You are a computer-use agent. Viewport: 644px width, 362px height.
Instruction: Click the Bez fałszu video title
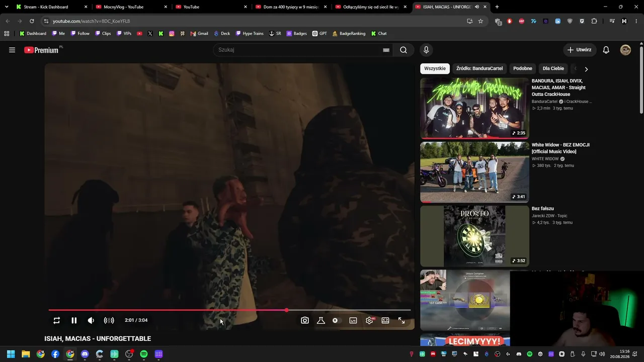pyautogui.click(x=543, y=209)
